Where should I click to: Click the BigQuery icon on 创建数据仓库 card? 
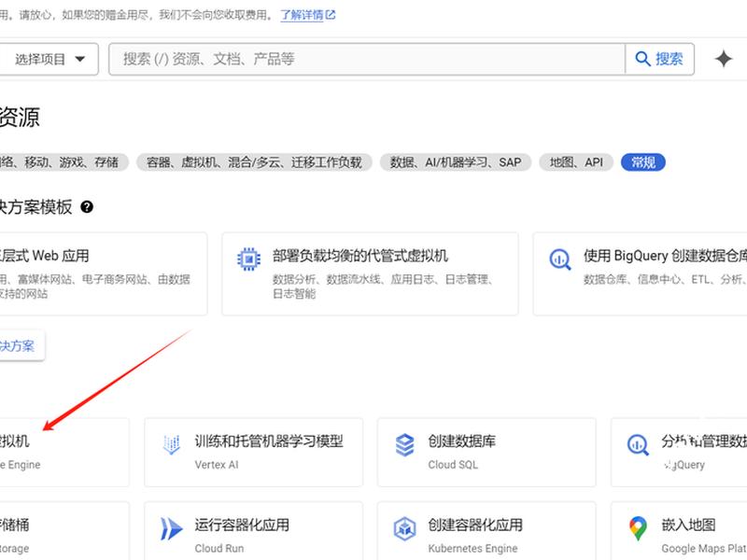pyautogui.click(x=559, y=259)
